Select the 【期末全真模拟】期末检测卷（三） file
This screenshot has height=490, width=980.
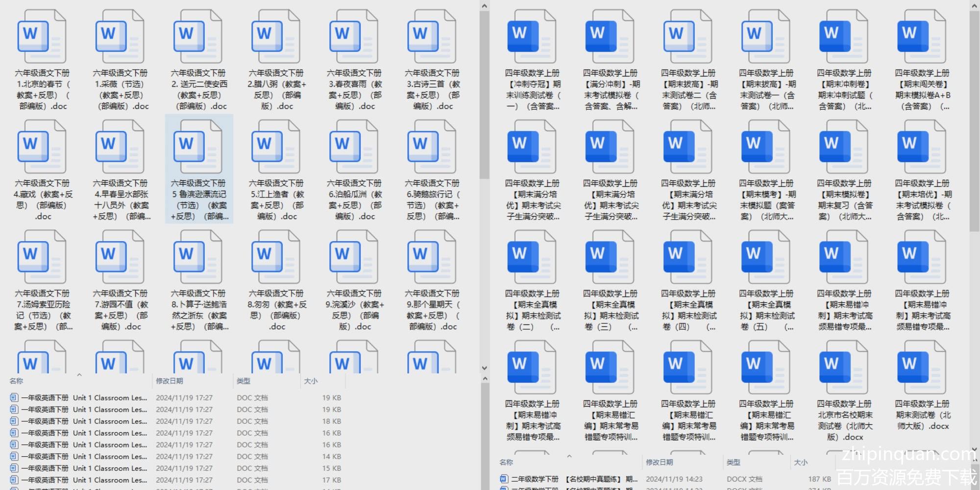tap(610, 257)
